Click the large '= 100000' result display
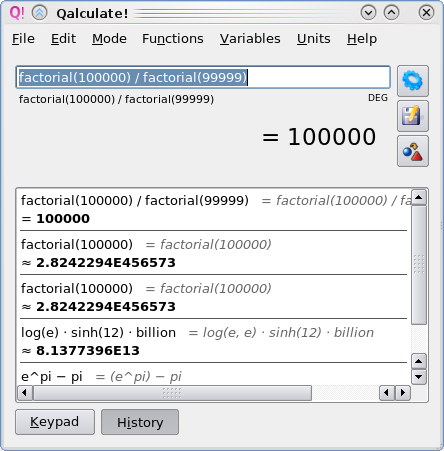This screenshot has height=451, width=444. 319,137
